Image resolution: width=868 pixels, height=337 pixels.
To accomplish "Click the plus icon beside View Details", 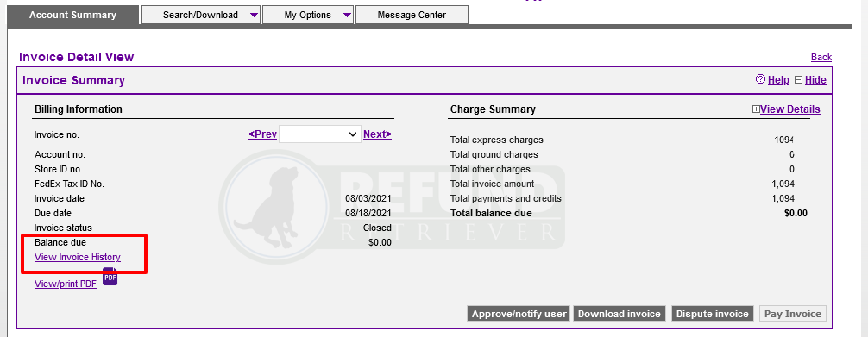I will (756, 109).
